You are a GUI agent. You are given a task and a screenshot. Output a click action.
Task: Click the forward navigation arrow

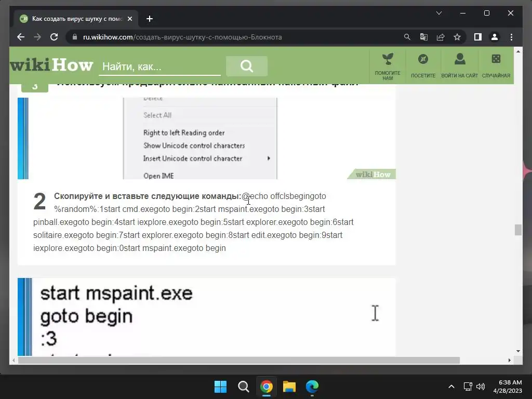(37, 37)
